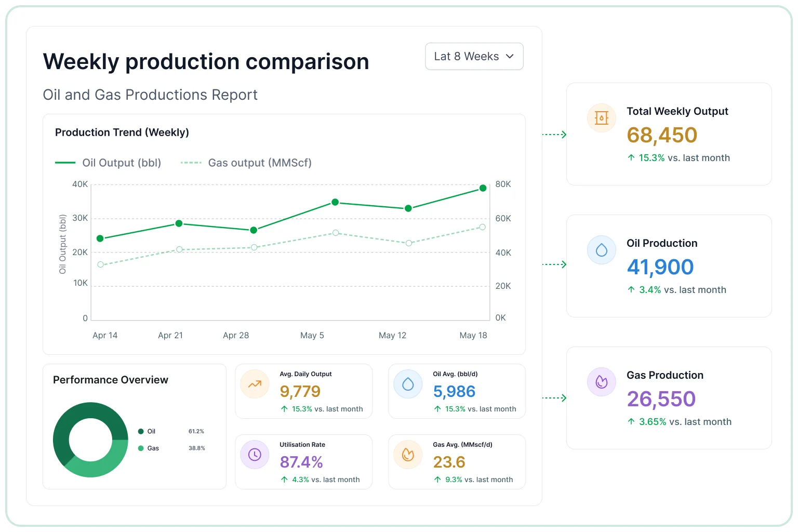Click the May 5 x-axis label

click(312, 335)
